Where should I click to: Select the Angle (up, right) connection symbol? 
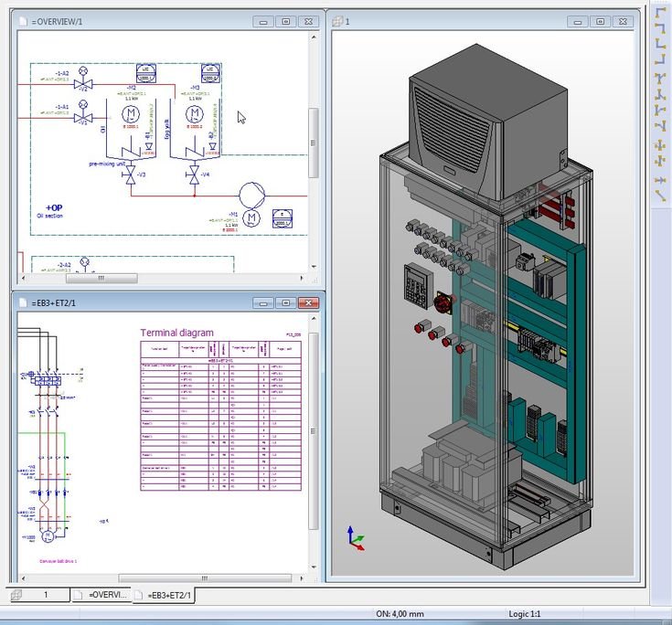click(x=659, y=43)
